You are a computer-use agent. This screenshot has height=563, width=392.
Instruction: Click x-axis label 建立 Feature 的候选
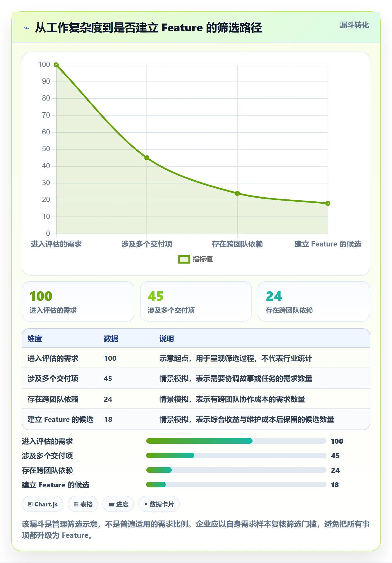pyautogui.click(x=328, y=244)
